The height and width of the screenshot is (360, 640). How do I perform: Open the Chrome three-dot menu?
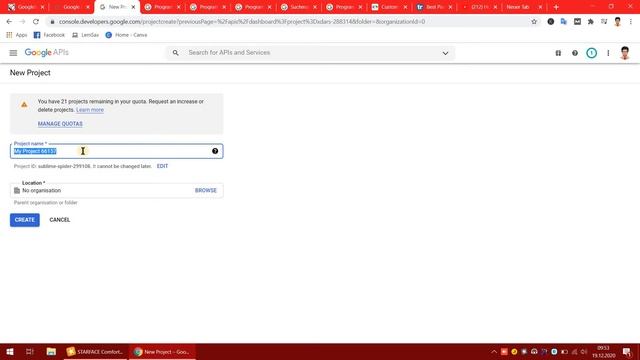point(631,22)
